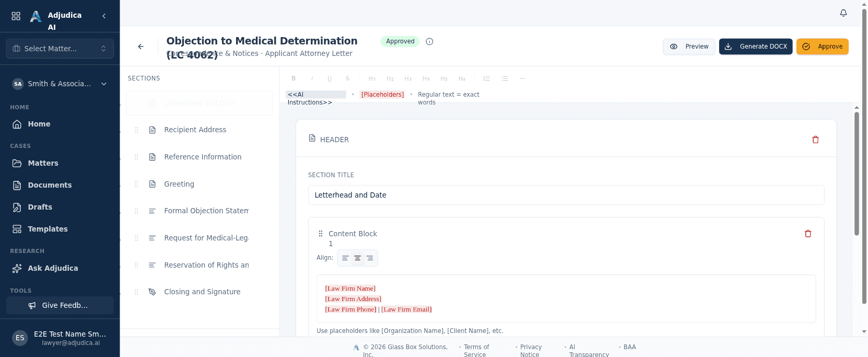Image resolution: width=868 pixels, height=357 pixels.
Task: Select Formal Objection Statement section
Action: click(200, 211)
